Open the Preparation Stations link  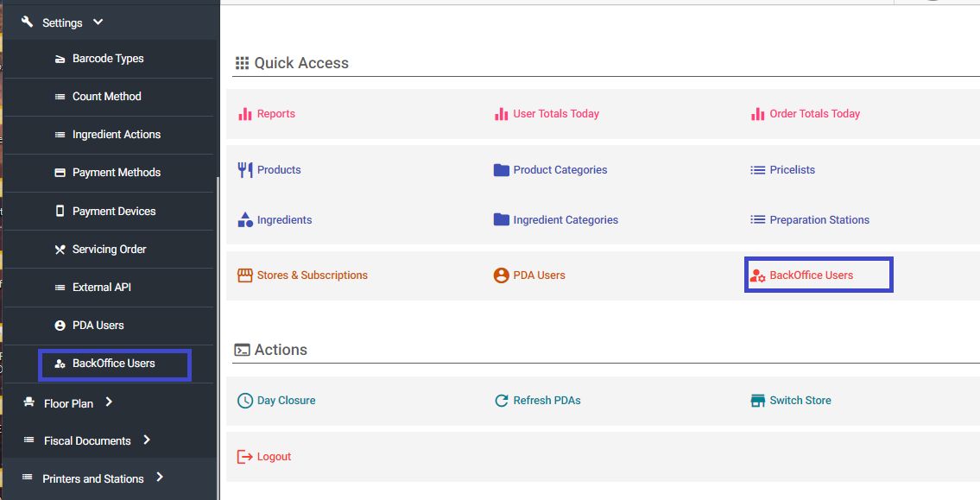(819, 220)
